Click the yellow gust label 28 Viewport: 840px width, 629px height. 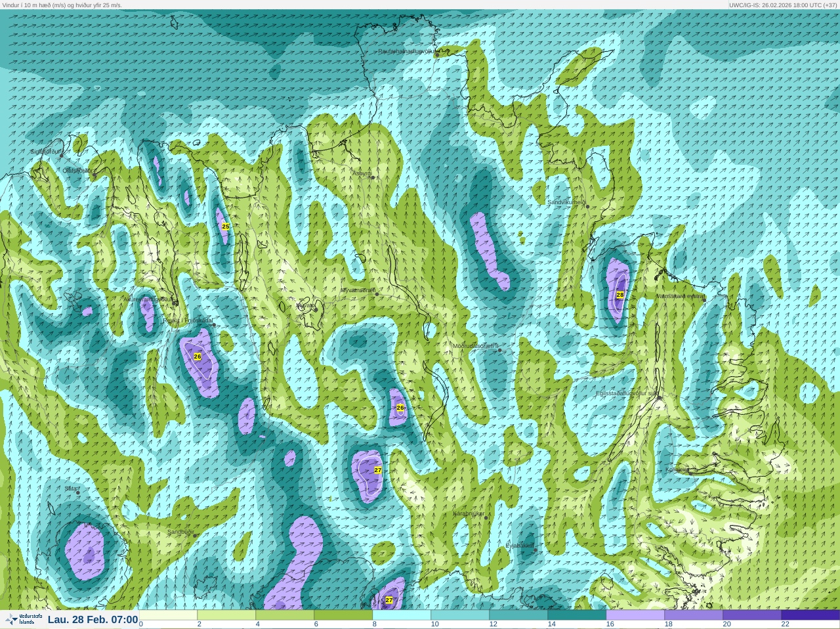click(620, 295)
